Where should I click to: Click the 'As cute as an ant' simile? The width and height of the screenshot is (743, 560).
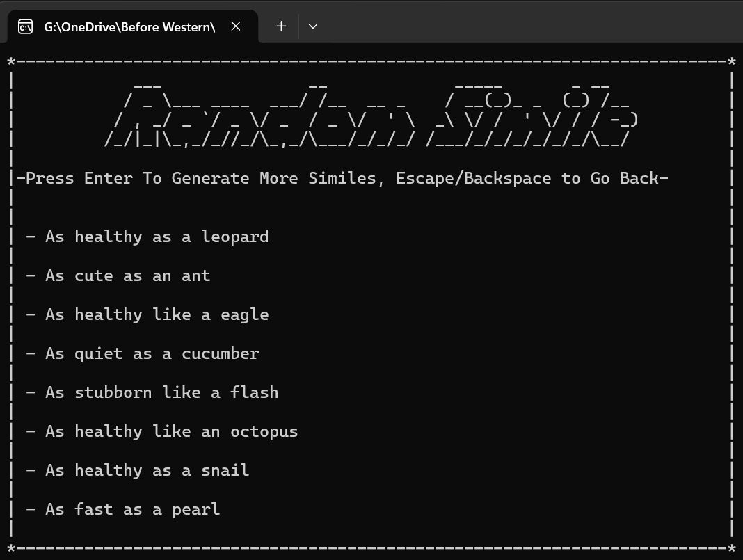127,275
